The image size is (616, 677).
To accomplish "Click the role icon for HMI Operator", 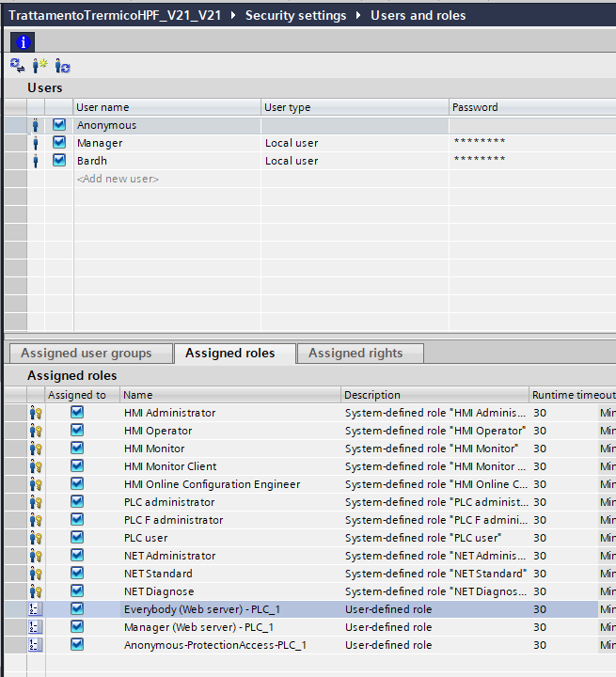I will pos(36,431).
